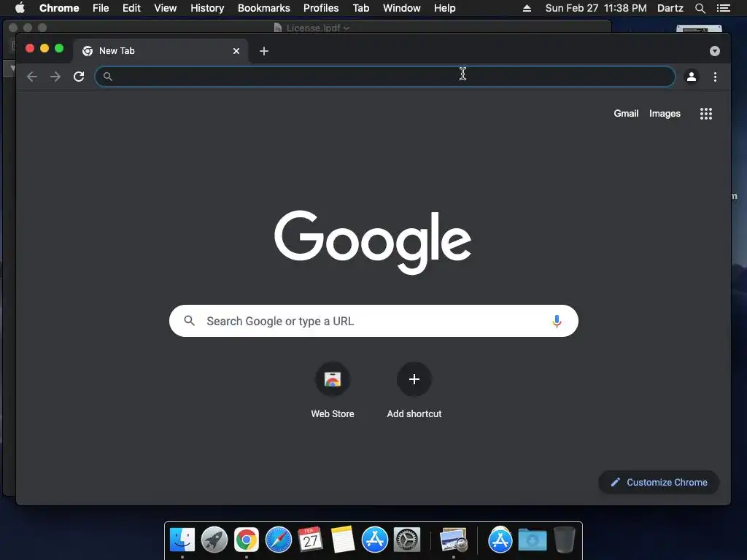
Task: Open the Gmail link
Action: point(626,113)
